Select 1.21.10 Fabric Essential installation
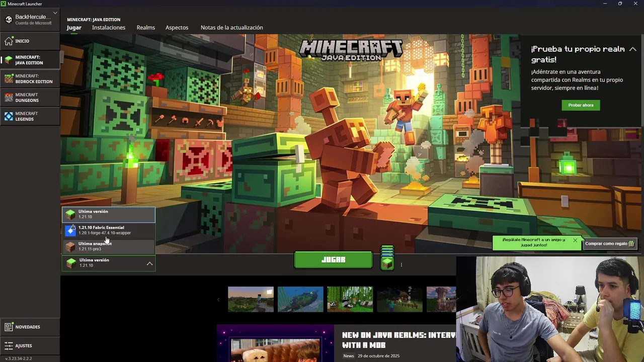 [109, 230]
